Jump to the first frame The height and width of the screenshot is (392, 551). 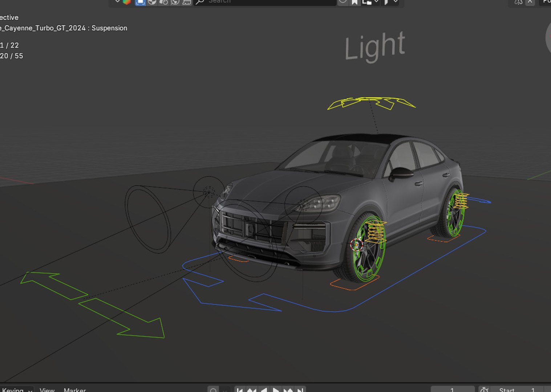[240, 390]
